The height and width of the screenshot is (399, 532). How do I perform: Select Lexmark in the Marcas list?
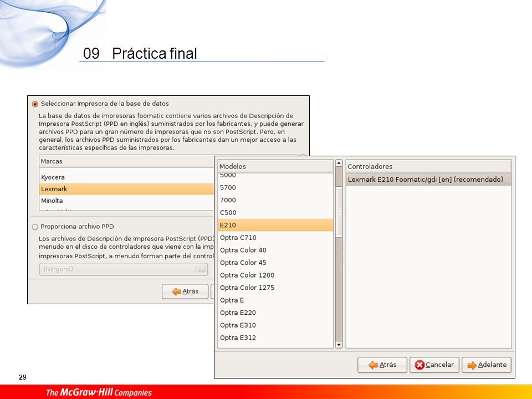[127, 189]
